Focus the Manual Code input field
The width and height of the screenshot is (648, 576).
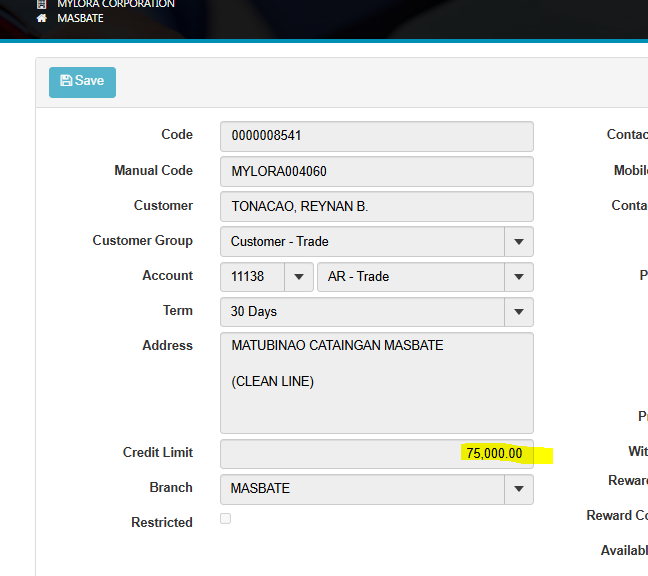376,171
